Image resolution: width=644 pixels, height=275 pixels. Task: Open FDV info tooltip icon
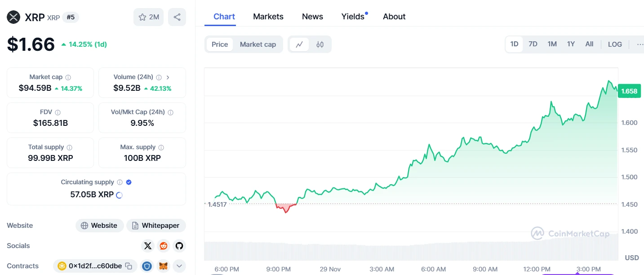point(58,112)
